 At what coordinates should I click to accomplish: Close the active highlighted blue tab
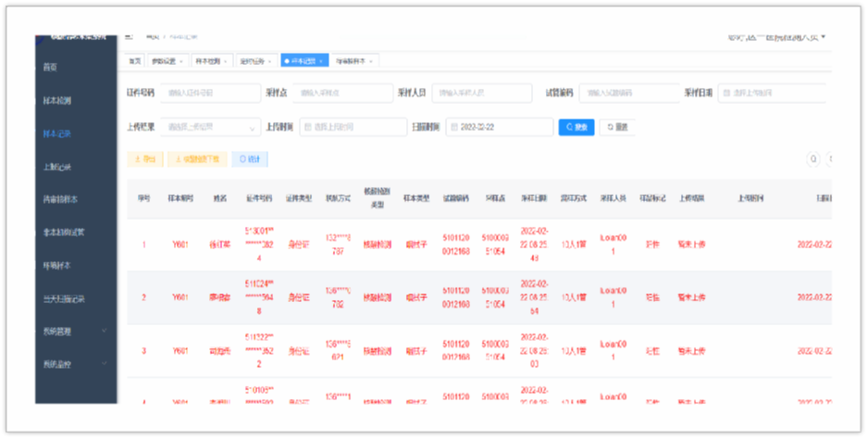coord(321,61)
